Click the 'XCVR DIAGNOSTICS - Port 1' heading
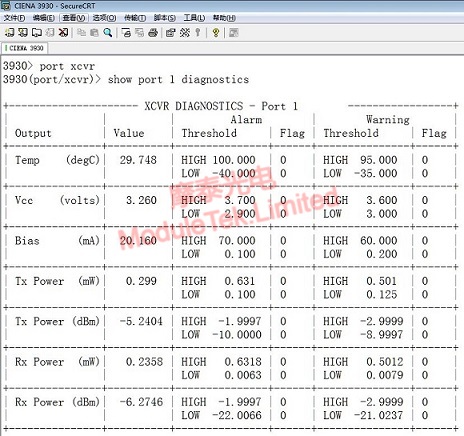 click(x=221, y=106)
